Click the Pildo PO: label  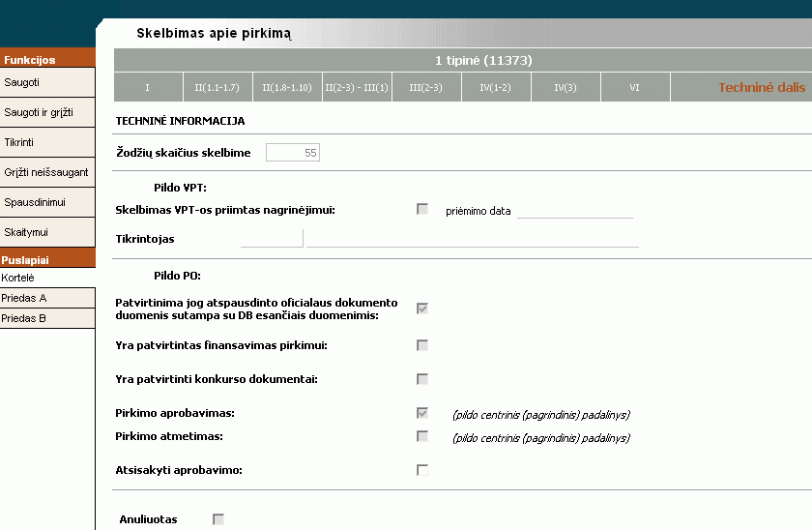[x=177, y=276]
